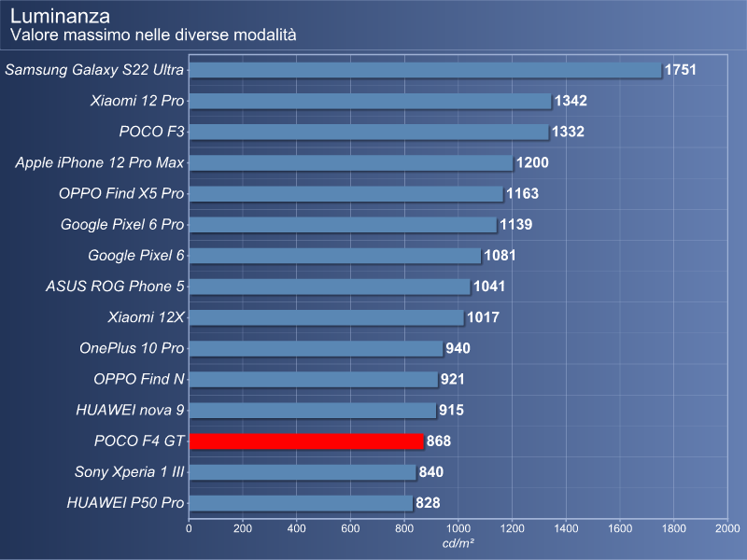Click the 'POCO F4 GT' label
747x560 pixels.
(x=139, y=441)
